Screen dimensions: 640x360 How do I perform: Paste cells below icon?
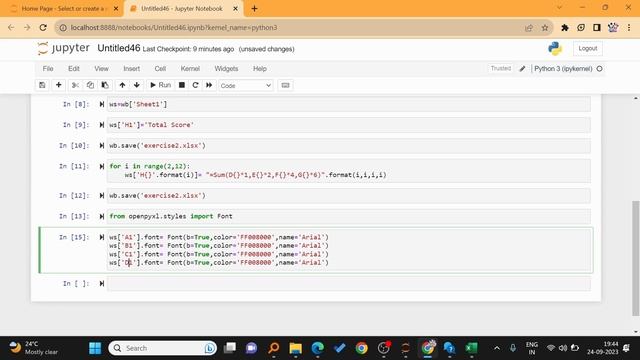(x=105, y=85)
